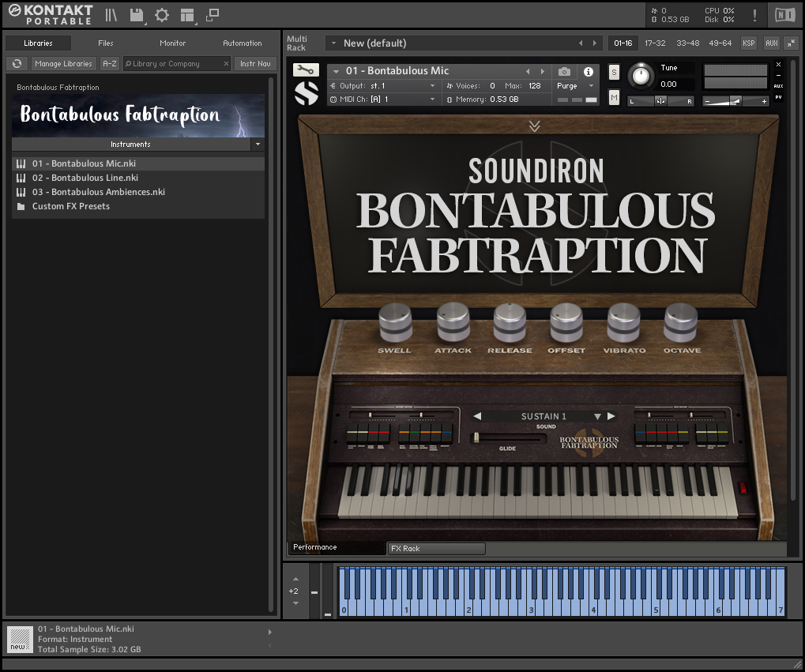
Task: Open the Multi Rack preset dropdown arrow
Action: pyautogui.click(x=333, y=43)
